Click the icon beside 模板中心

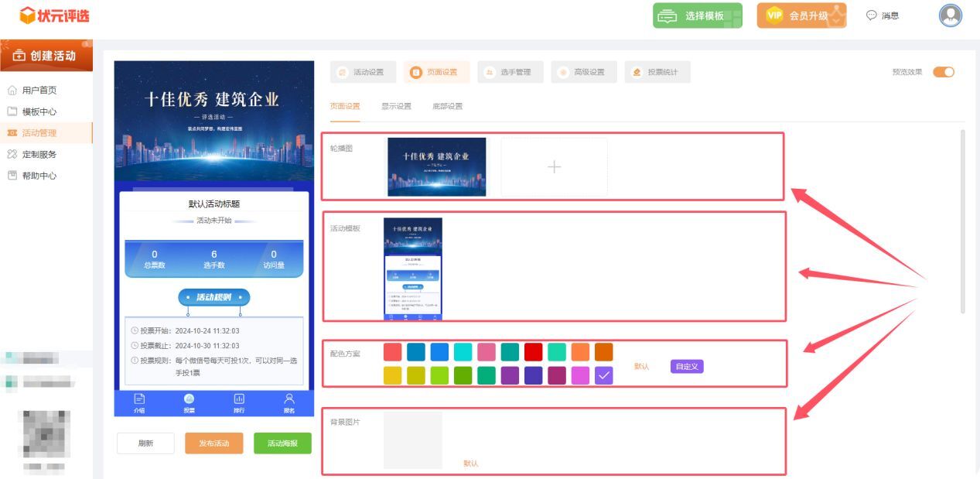tap(12, 111)
